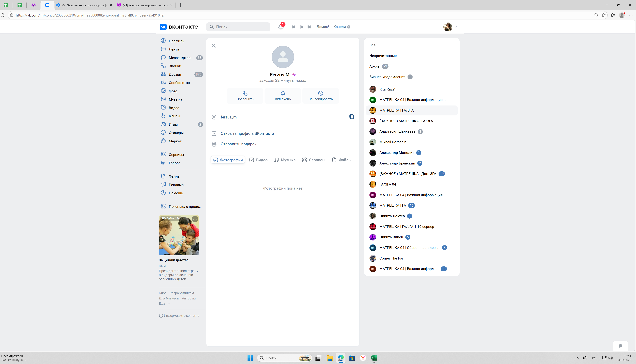The image size is (636, 364).
Task: Click the Позвонить phone call button
Action: pos(245,96)
